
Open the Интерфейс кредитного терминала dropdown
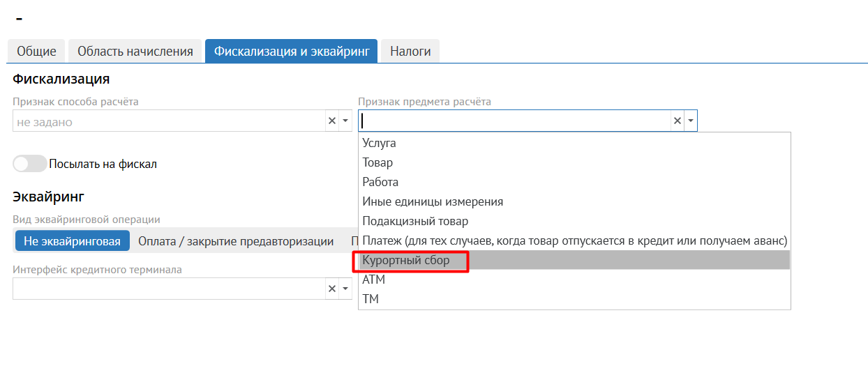point(345,289)
